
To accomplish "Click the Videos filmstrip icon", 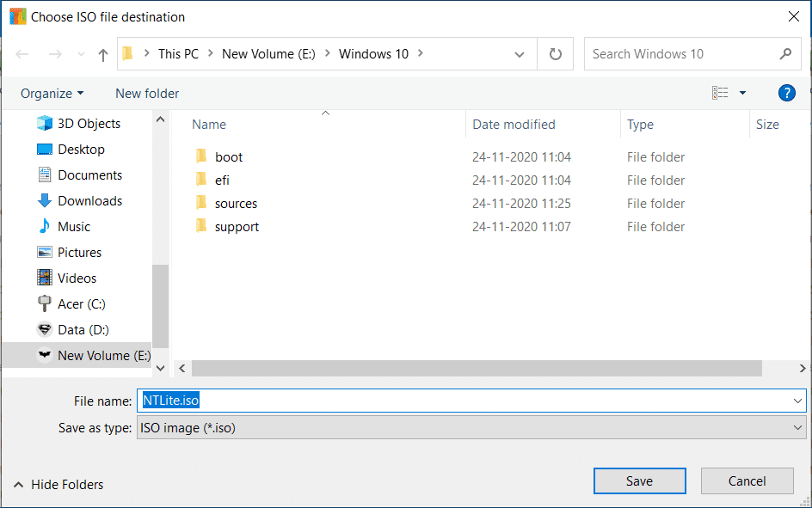I will point(45,278).
